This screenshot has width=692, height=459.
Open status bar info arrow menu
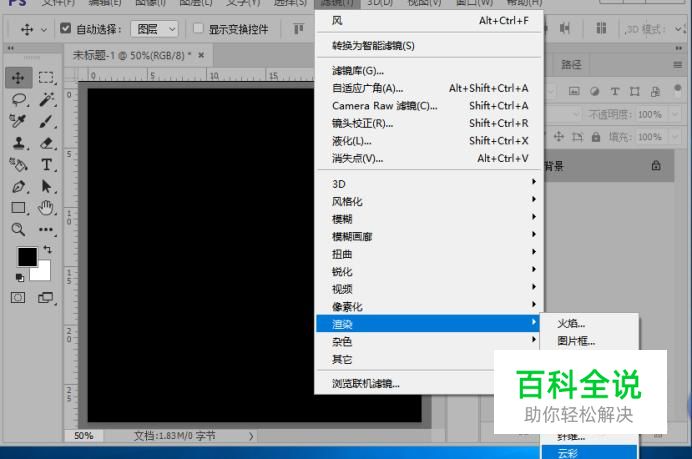[251, 436]
